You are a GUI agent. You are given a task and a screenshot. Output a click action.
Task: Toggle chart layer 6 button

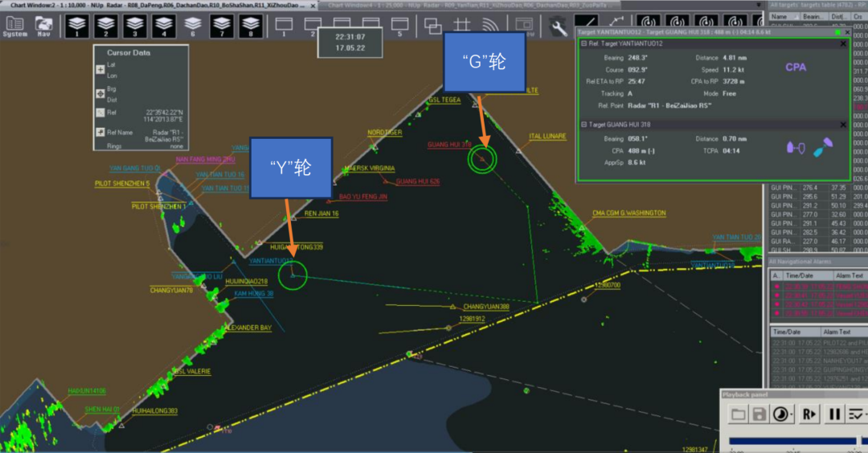click(x=193, y=26)
